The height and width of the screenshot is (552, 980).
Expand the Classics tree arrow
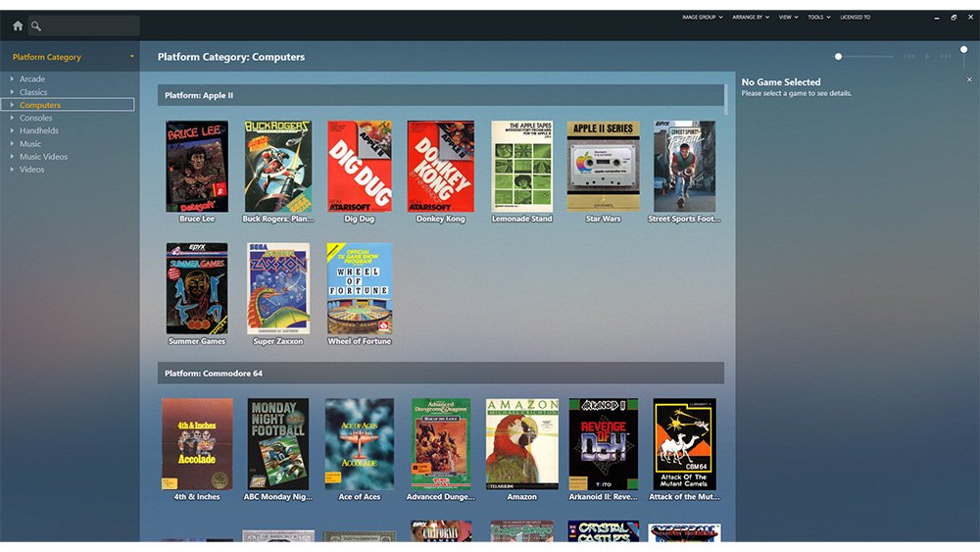(12, 92)
